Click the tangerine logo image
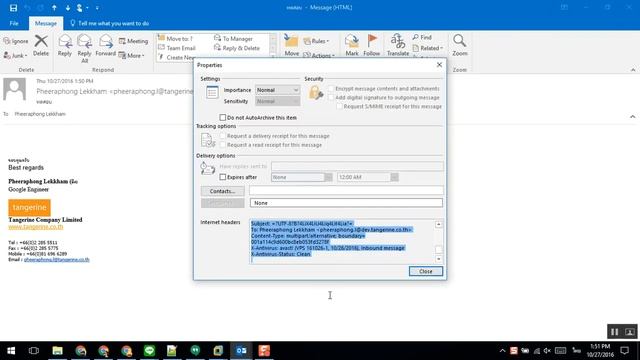Image resolution: width=640 pixels, height=360 pixels. 29,207
